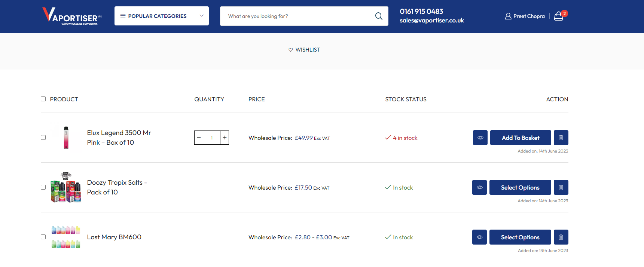Expand the Popular Categories dropdown
Image resolution: width=644 pixels, height=267 pixels.
pyautogui.click(x=162, y=16)
